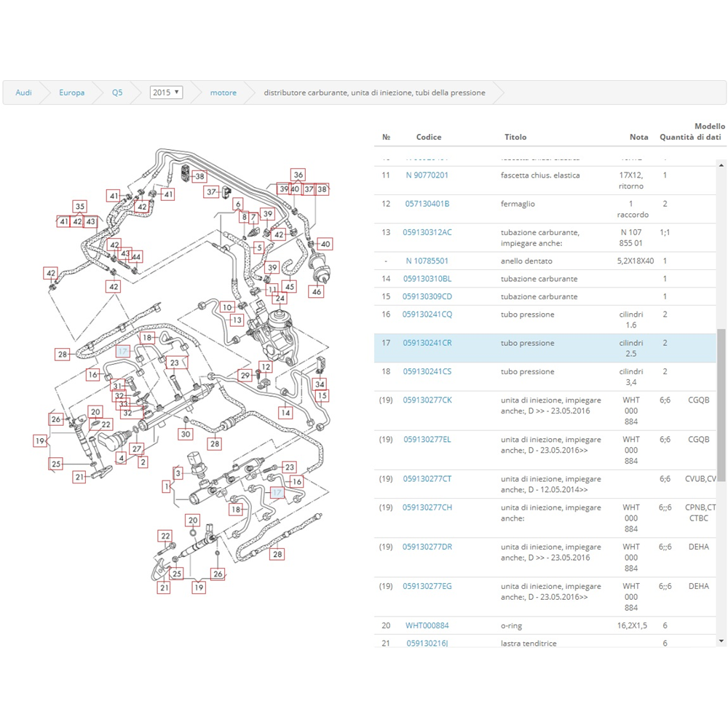Viewport: 728px width, 728px height.
Task: Click the Quantità column header
Action: [x=676, y=137]
